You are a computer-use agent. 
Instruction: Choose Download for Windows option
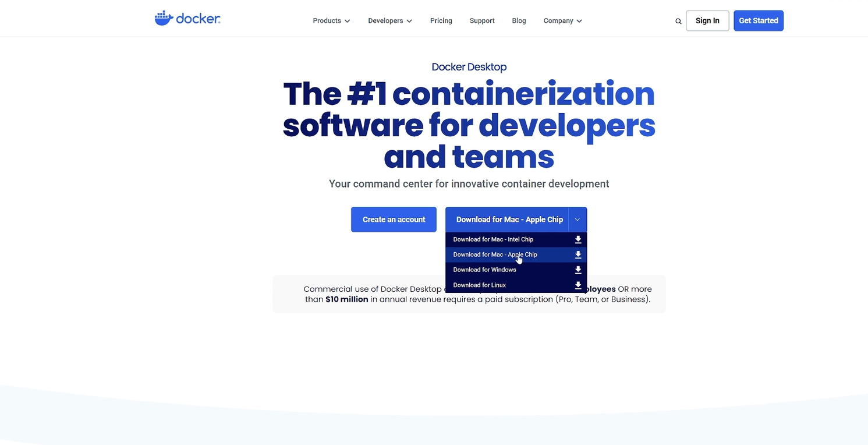[x=484, y=270]
